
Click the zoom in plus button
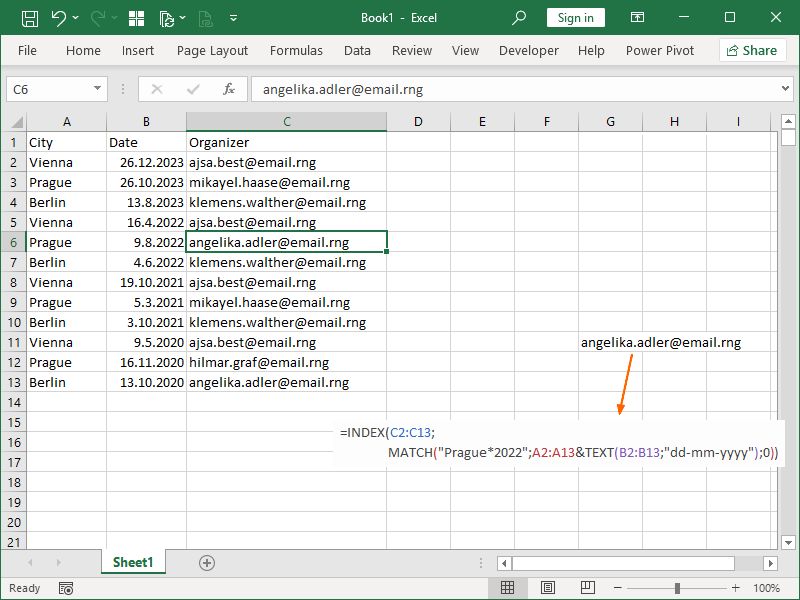(735, 588)
